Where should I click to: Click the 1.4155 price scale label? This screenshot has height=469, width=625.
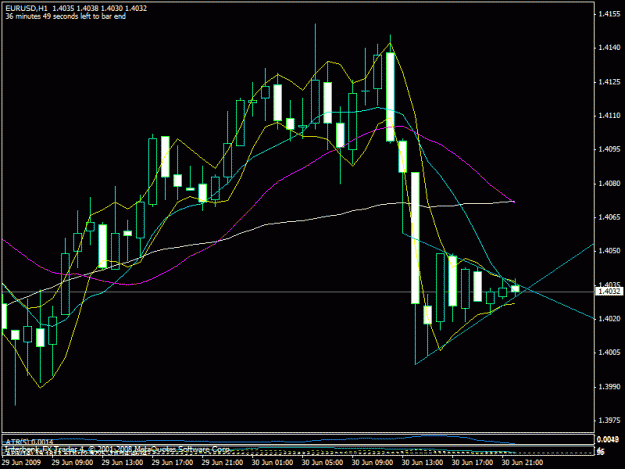coord(609,14)
